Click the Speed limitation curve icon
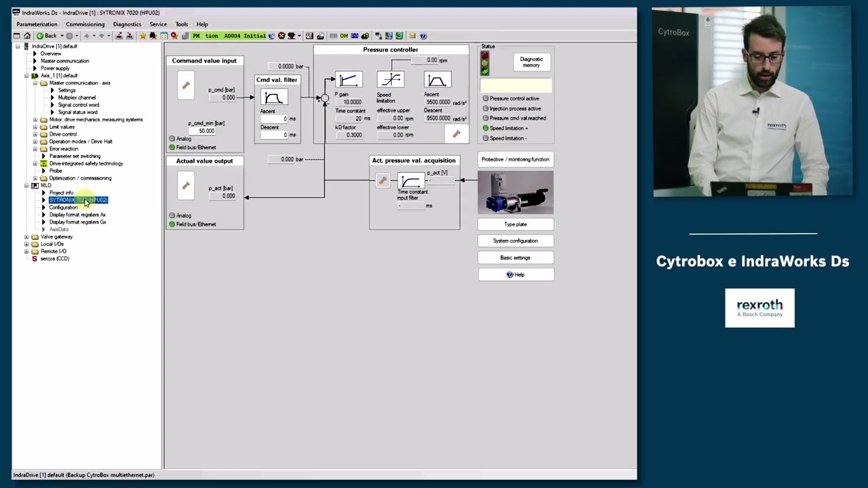This screenshot has height=488, width=868. coord(391,81)
